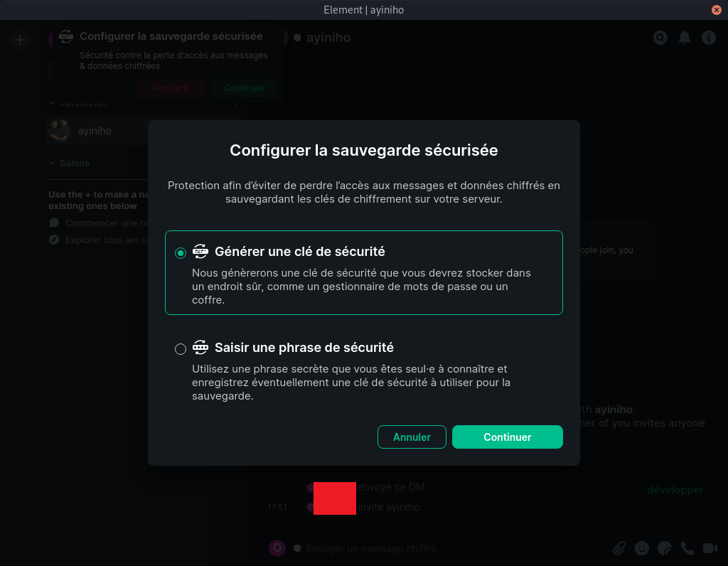Start a video call icon
Viewport: 728px width, 566px height.
(x=710, y=548)
